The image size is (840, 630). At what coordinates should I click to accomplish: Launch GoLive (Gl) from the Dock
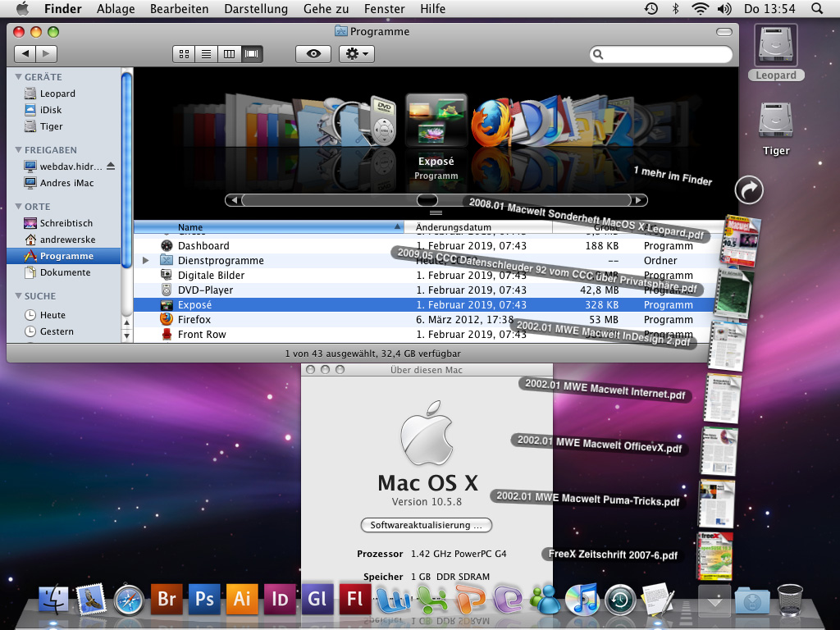coord(317,598)
